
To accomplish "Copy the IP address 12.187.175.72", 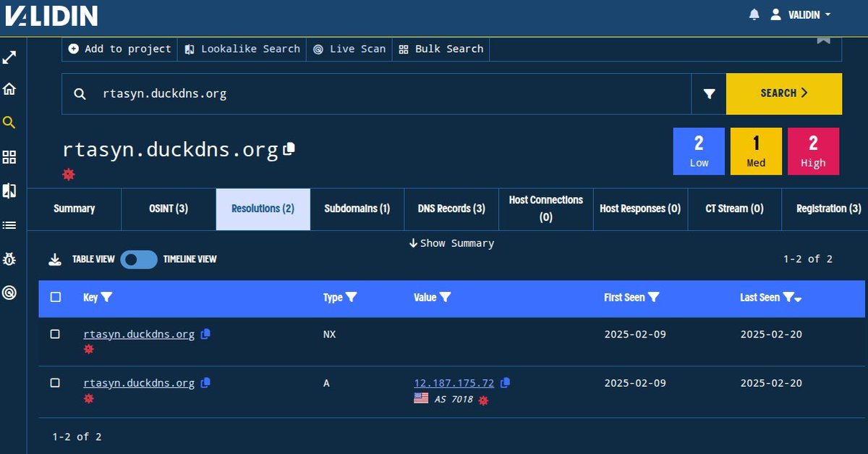I will [x=506, y=382].
